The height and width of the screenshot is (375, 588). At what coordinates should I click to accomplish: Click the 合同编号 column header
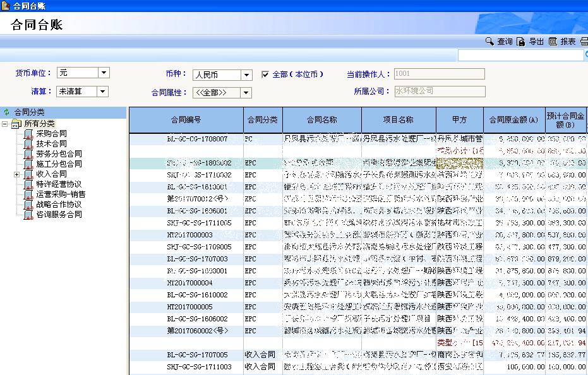tap(186, 120)
